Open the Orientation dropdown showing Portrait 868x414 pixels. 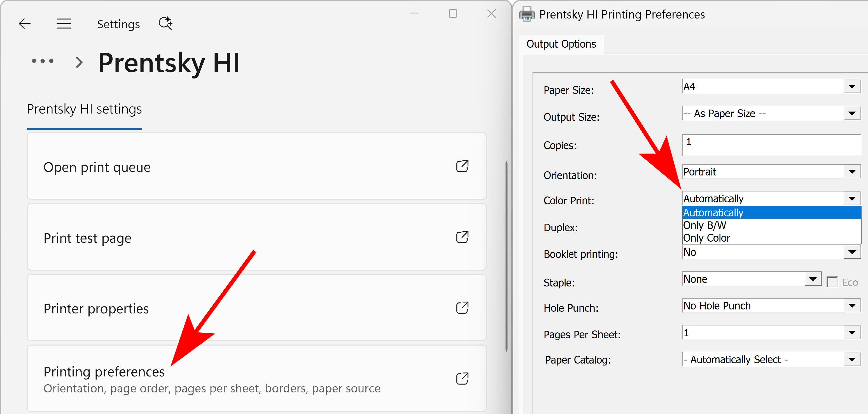pos(852,172)
